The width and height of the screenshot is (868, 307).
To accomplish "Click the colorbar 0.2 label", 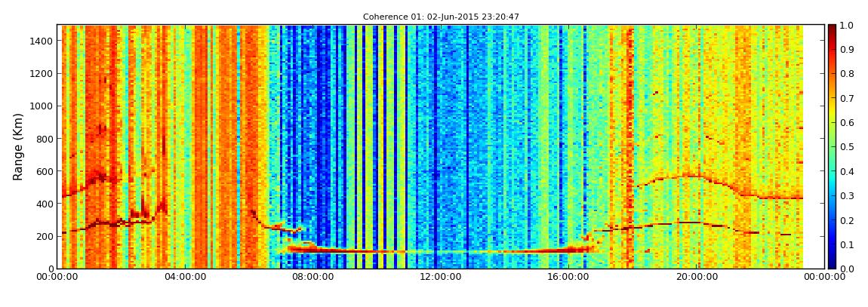I will (846, 220).
